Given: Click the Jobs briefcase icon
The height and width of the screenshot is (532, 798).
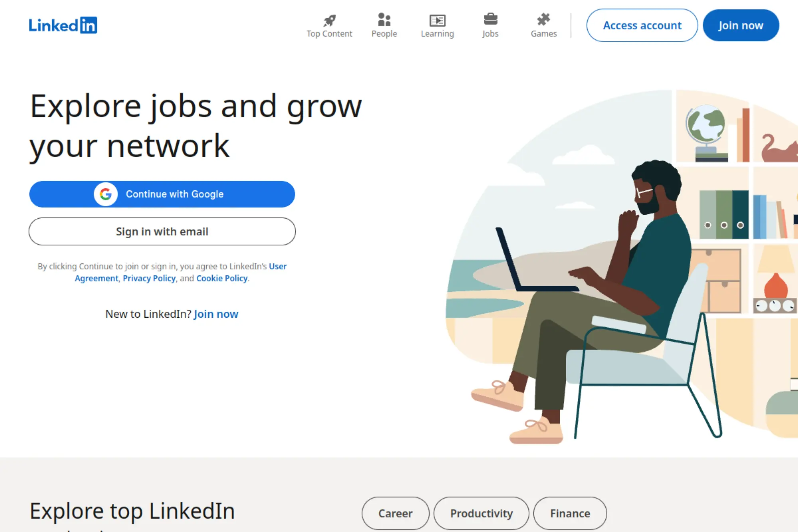Looking at the screenshot, I should [x=490, y=19].
